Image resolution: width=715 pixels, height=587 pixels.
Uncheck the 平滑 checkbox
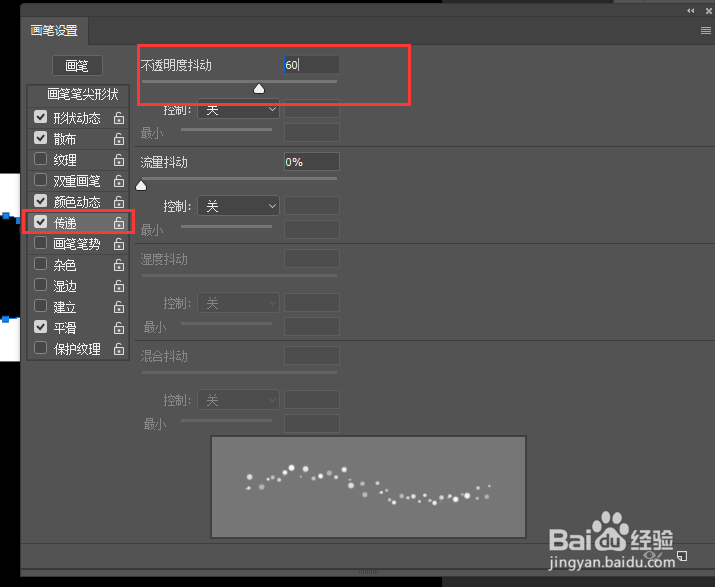pos(41,327)
